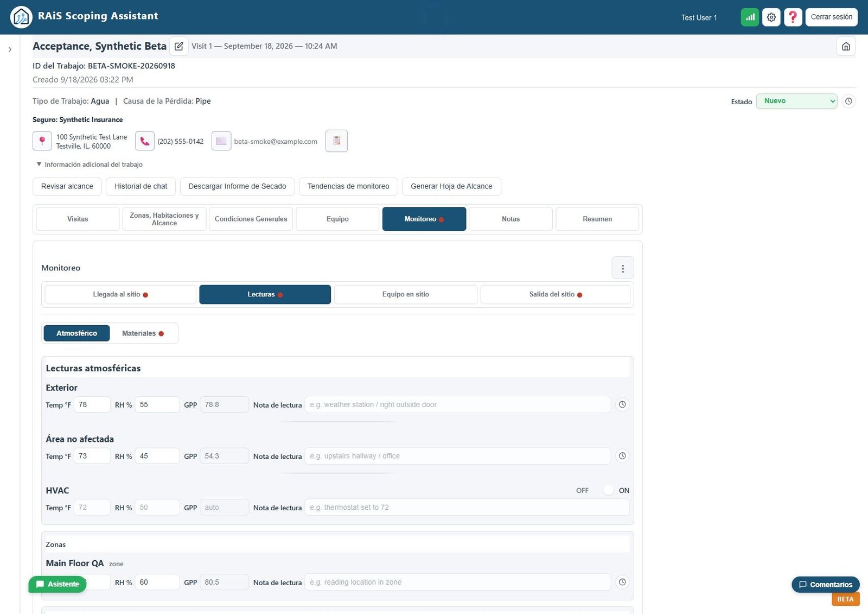Click Área no afectada clock icon
This screenshot has height=614, width=868.
click(x=622, y=456)
